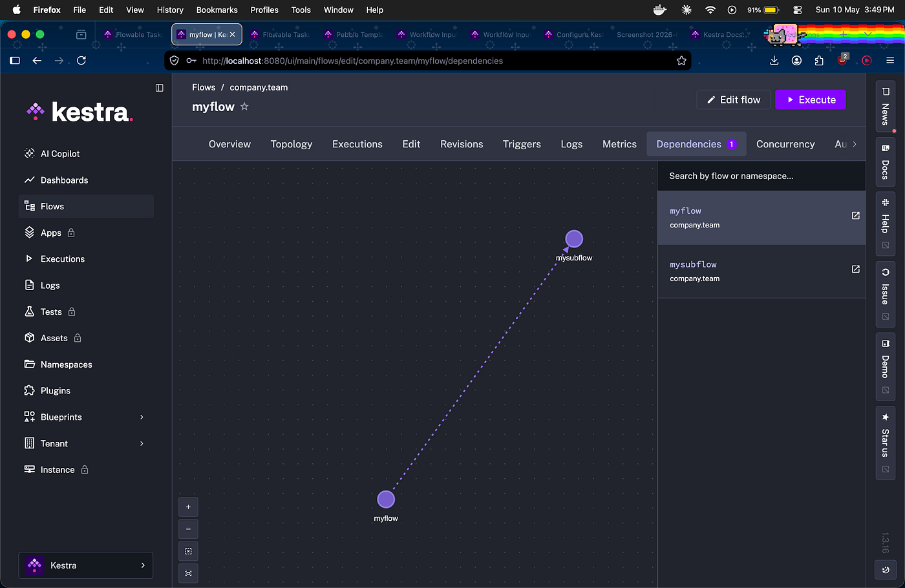Zoom in on dependency graph

click(x=188, y=507)
